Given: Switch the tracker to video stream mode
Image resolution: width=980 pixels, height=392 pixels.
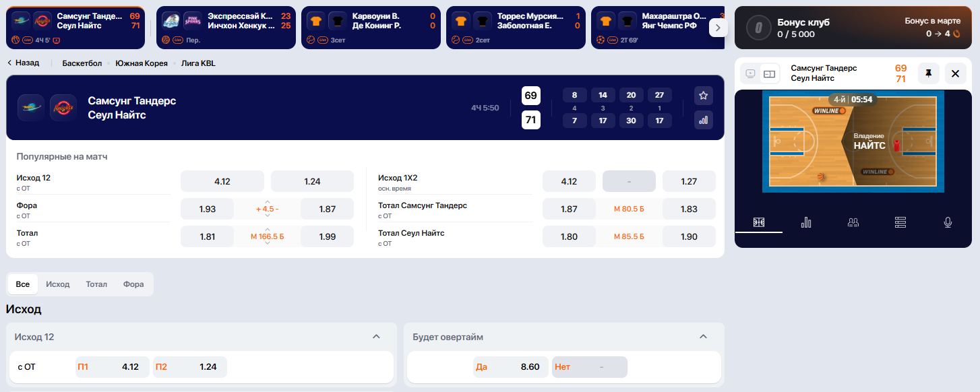Looking at the screenshot, I should point(749,73).
